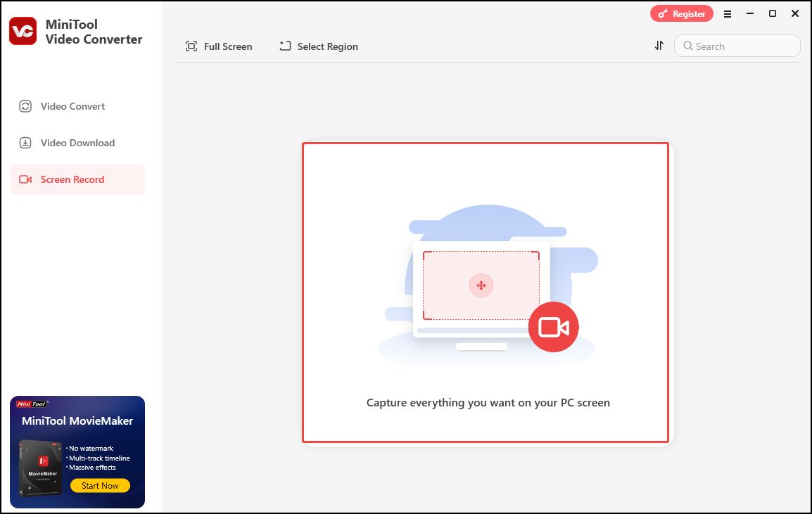The width and height of the screenshot is (812, 514).
Task: Click the 'Multi-track timeline' ad text
Action: 99,458
